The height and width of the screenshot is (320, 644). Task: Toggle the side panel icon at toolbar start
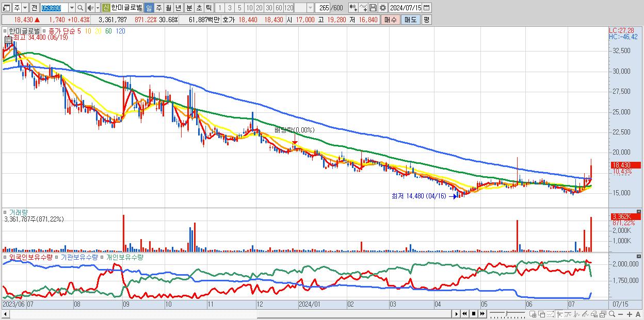[6, 8]
